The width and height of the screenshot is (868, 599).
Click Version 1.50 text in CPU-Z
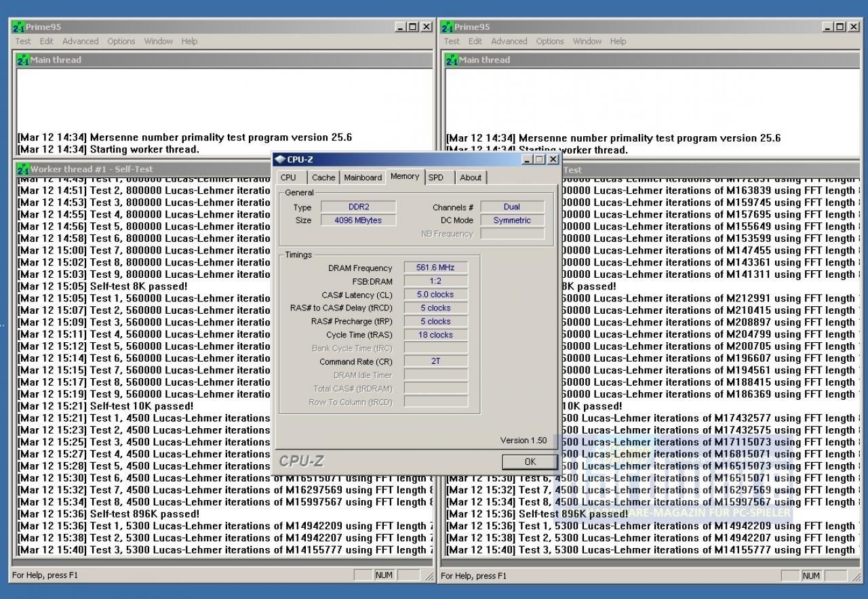524,440
